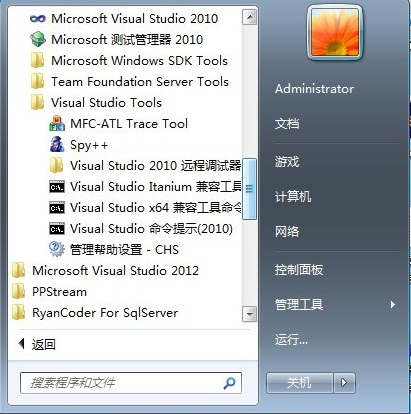
Task: Click the x64 兼容工具命令 command prompt icon
Action: [x=57, y=208]
